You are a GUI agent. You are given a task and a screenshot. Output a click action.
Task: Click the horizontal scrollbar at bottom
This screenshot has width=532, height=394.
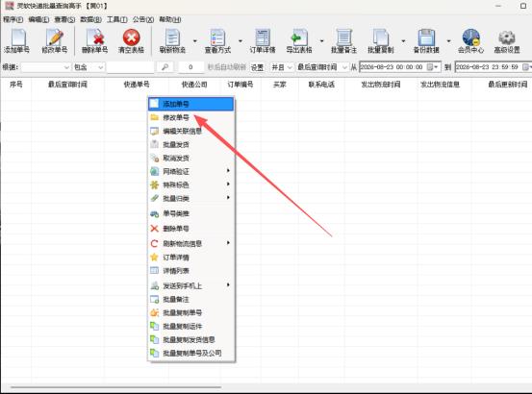[116, 386]
